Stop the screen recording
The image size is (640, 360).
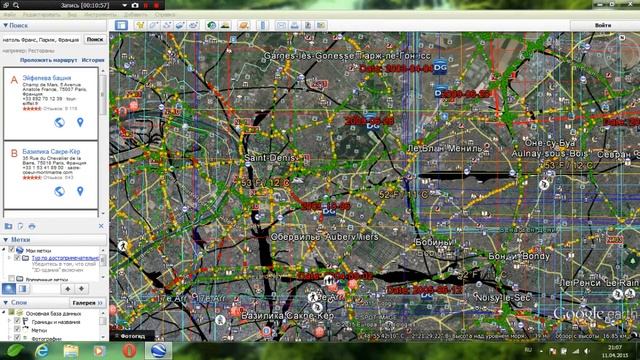(156, 5)
